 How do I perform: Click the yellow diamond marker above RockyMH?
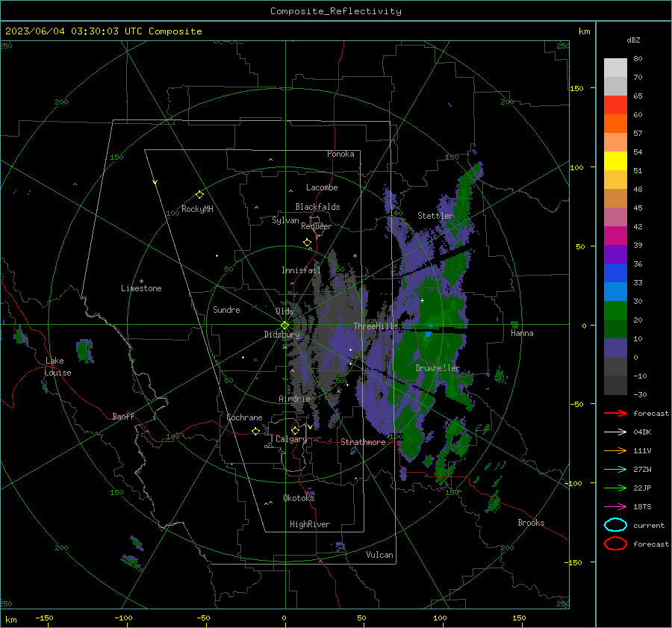(199, 195)
